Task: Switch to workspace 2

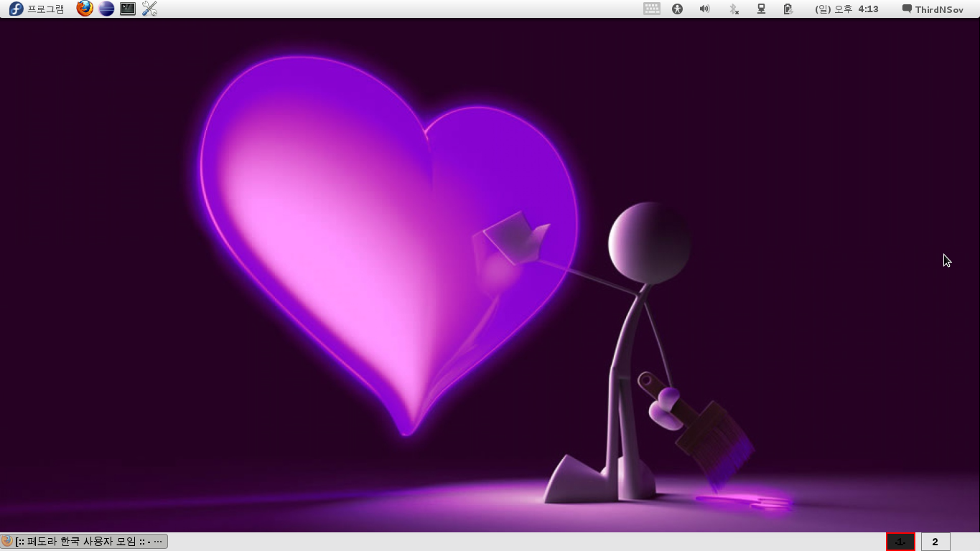Action: click(935, 542)
